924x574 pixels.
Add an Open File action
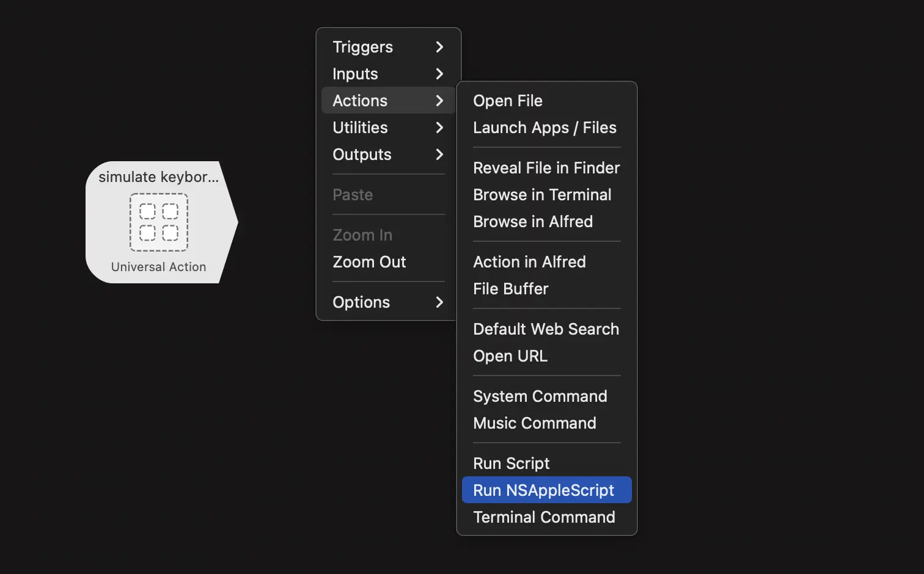tap(547, 101)
